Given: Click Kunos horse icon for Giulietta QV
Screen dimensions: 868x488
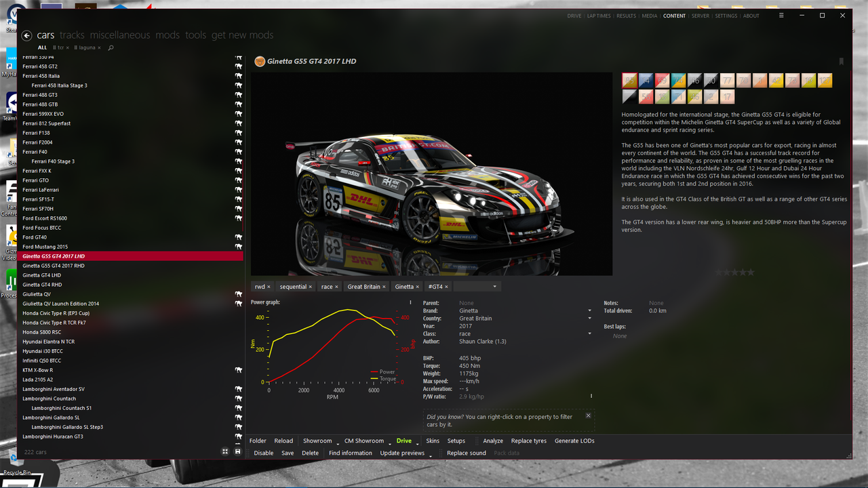Looking at the screenshot, I should (238, 294).
